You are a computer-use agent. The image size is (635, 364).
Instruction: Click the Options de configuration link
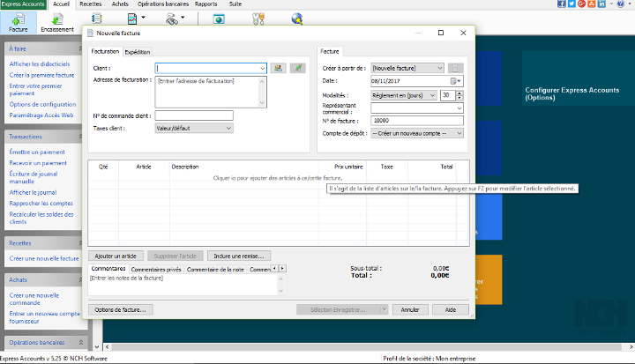coord(42,104)
